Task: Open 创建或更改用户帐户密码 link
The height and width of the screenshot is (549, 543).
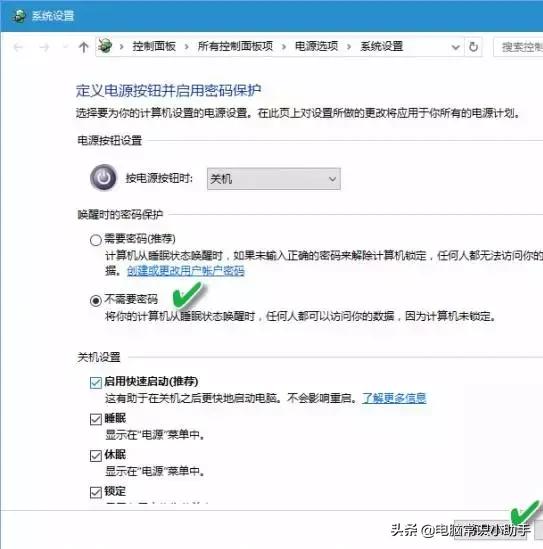Action: point(186,271)
